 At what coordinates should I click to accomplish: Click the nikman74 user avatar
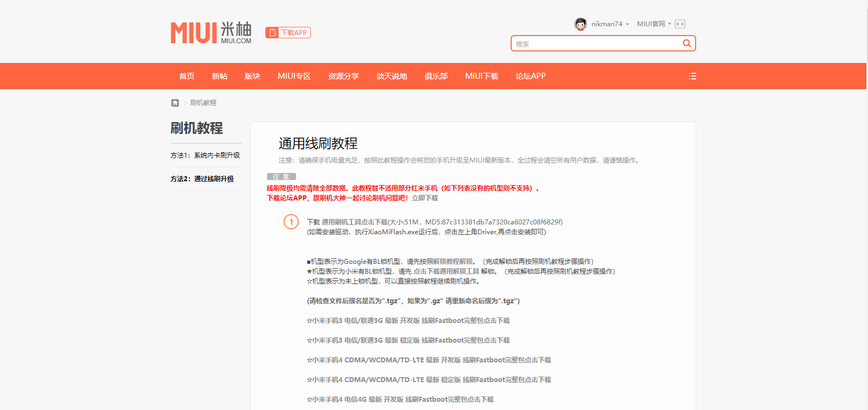(580, 24)
